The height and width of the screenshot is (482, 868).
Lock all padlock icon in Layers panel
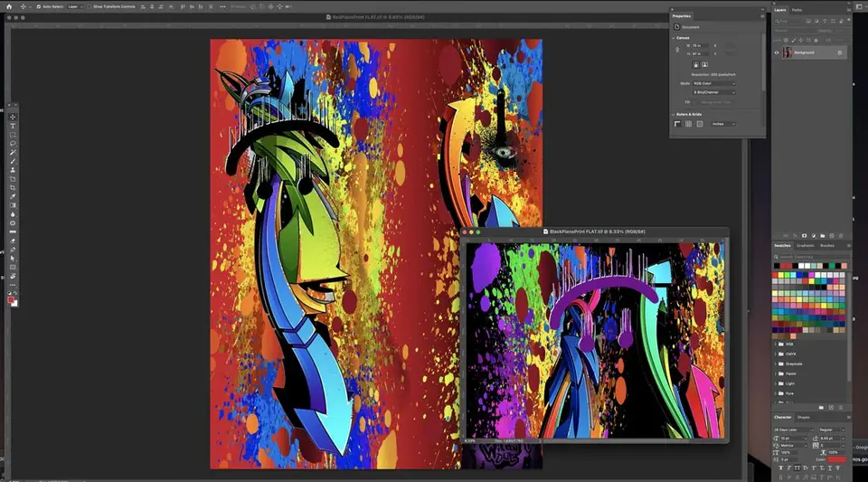tap(816, 41)
